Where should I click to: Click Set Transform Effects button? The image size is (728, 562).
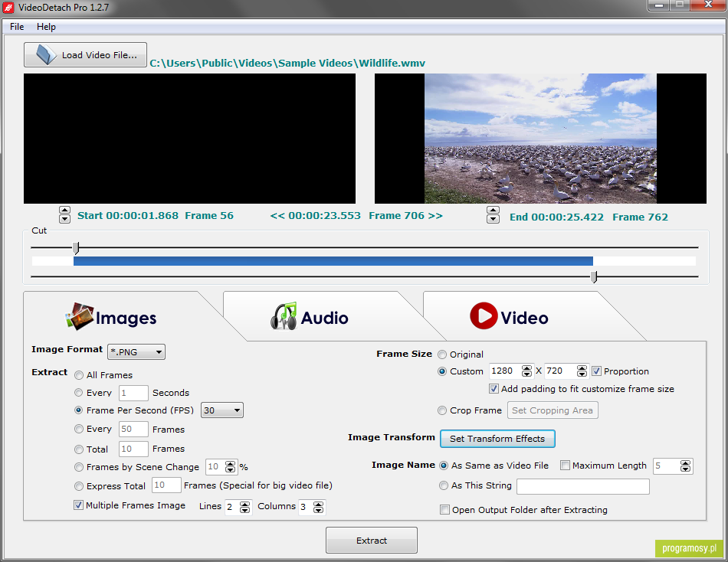tap(497, 439)
